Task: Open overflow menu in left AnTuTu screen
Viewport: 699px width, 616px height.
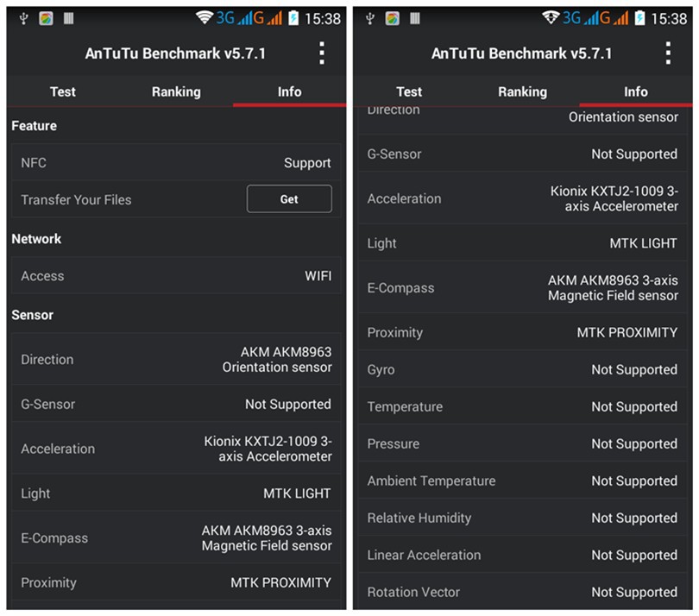Action: (x=322, y=53)
